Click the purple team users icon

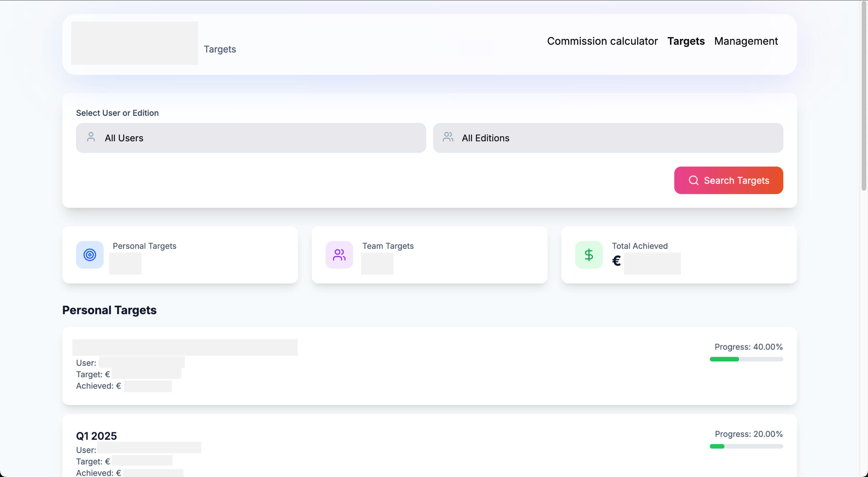339,255
